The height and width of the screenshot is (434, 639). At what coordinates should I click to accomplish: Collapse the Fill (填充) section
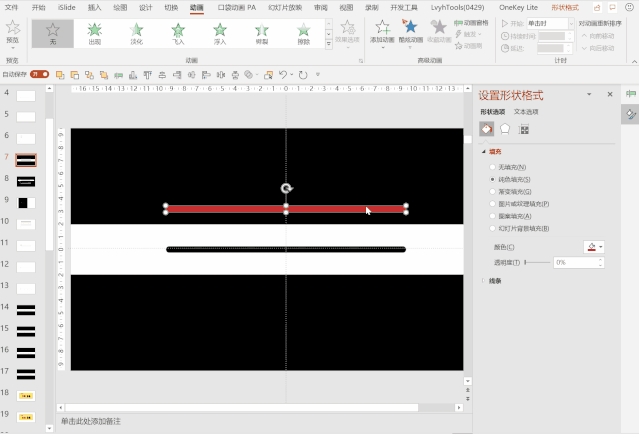coord(484,152)
